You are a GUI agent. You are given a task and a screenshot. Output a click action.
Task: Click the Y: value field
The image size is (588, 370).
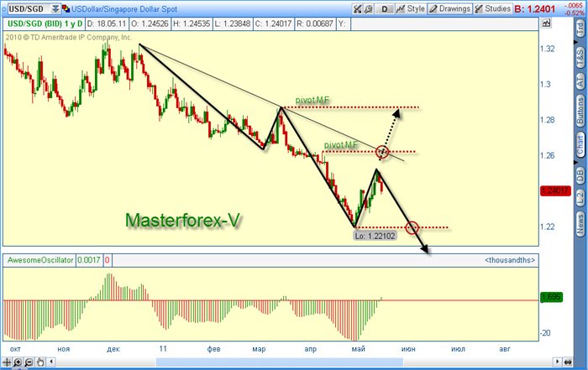343,24
